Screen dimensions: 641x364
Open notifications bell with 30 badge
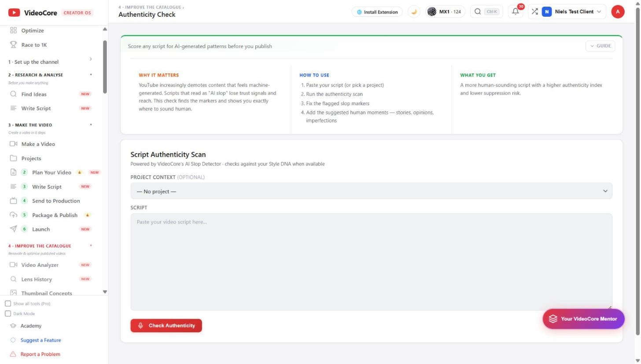(516, 12)
